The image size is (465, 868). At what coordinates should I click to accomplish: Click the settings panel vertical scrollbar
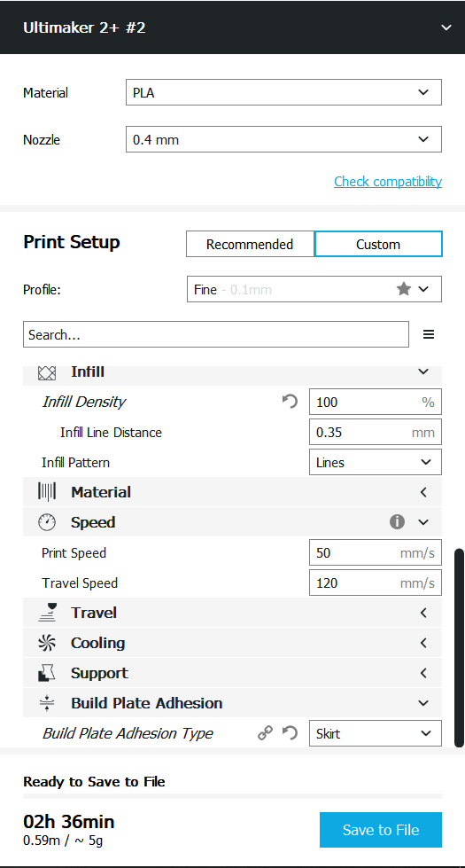459,648
